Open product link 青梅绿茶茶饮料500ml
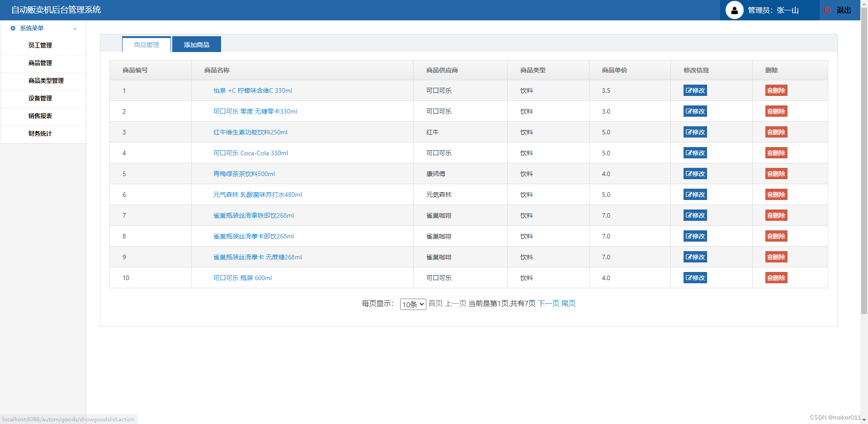 pyautogui.click(x=244, y=174)
